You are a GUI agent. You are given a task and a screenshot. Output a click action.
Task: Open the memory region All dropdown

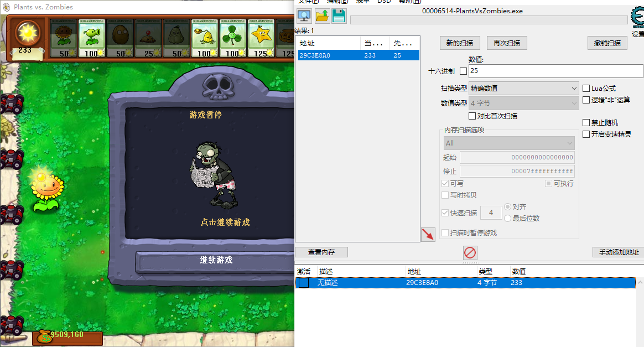509,143
